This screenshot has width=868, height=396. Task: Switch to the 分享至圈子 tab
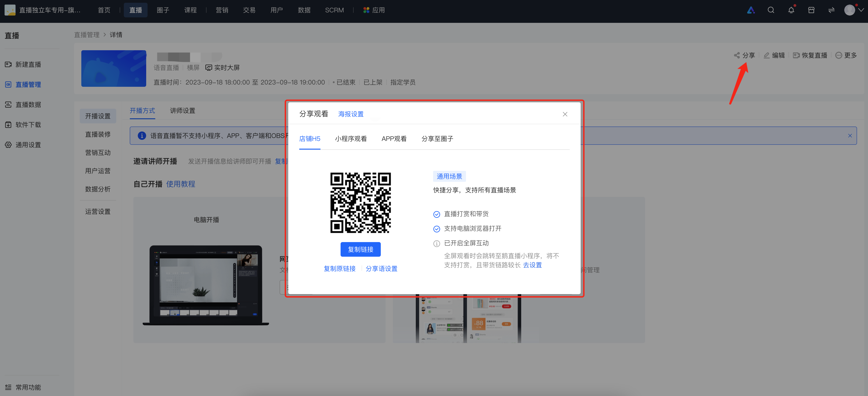[x=437, y=139]
